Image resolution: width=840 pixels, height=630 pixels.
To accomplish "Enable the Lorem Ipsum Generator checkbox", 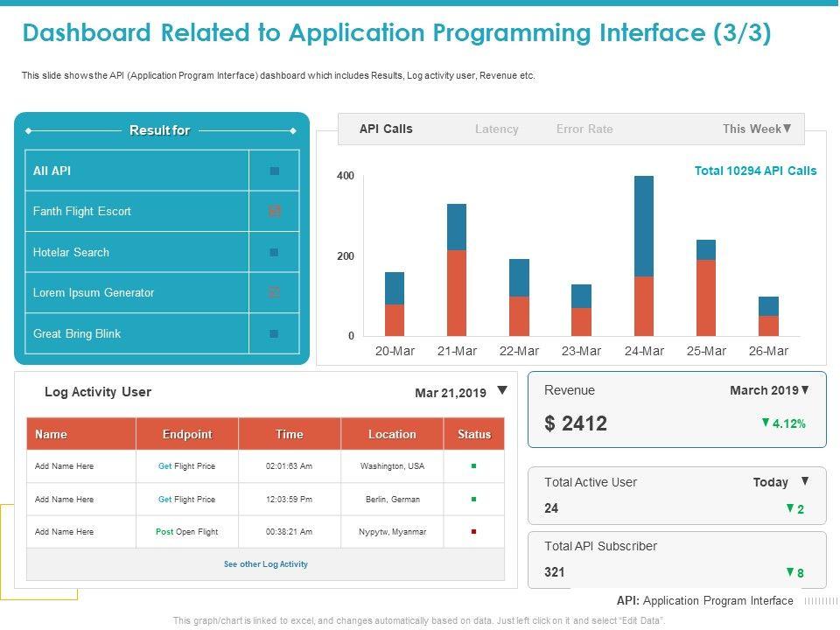I will (274, 293).
